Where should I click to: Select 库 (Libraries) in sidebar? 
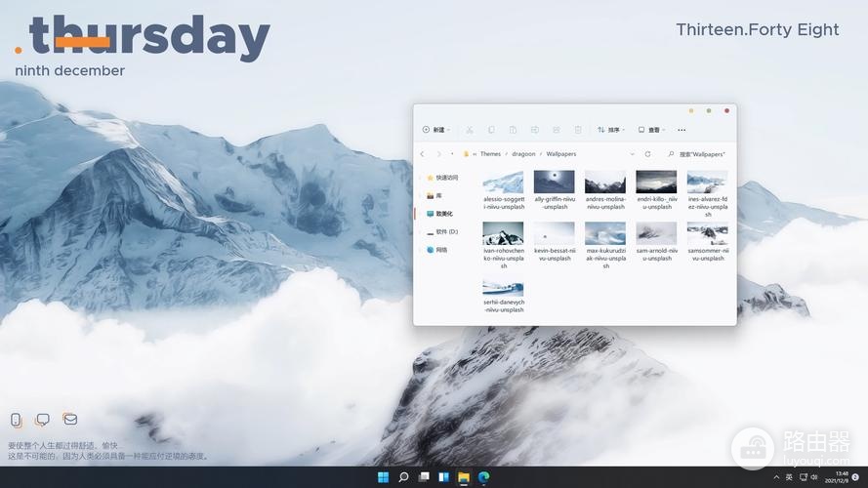(x=434, y=195)
